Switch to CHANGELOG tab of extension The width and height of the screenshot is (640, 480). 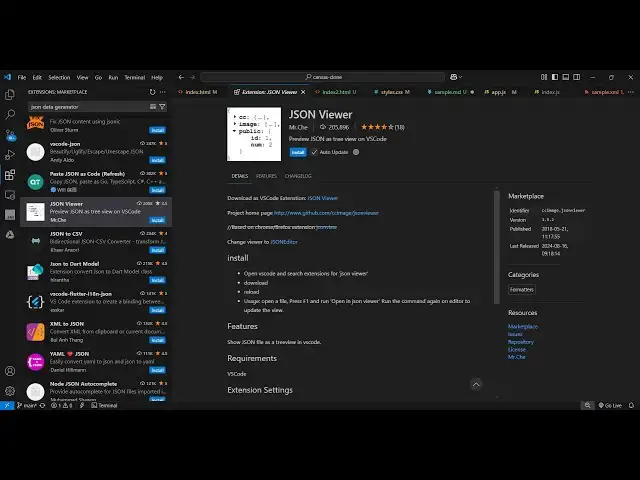298,176
